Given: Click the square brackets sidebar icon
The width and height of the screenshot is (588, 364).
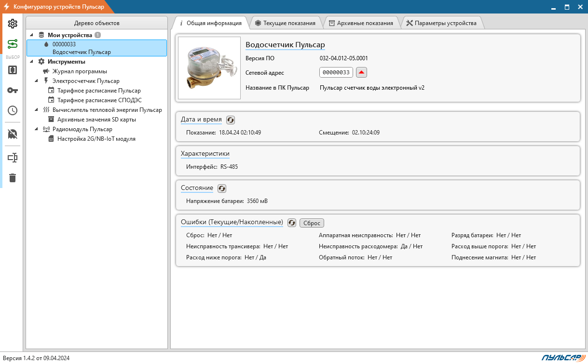Looking at the screenshot, I should point(13,70).
